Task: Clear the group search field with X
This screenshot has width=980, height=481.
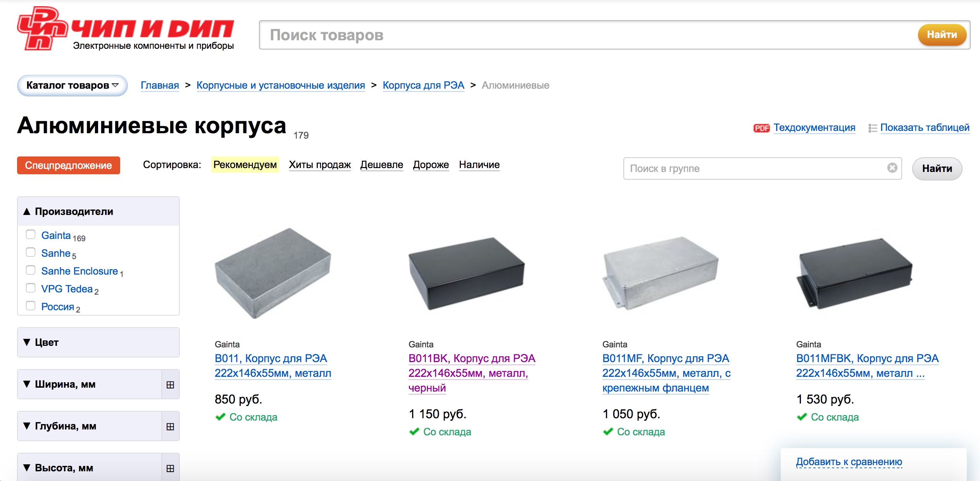Action: click(892, 168)
